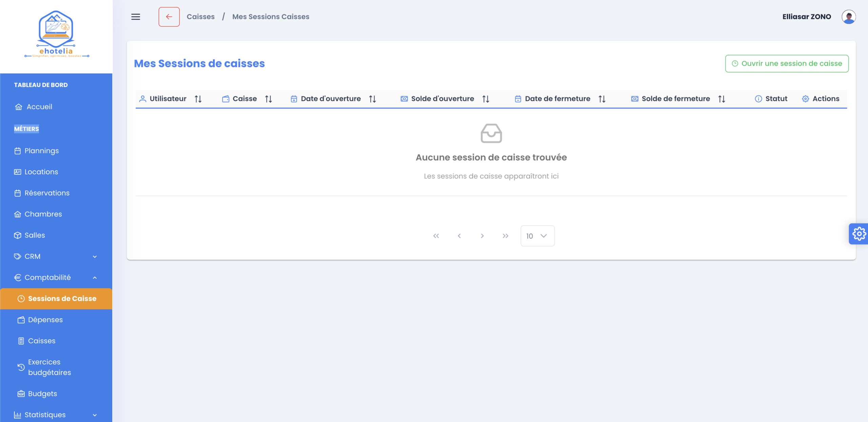Screen dimensions: 868x422
Task: Sort by Solde de fermeture arrows
Action: tap(722, 99)
